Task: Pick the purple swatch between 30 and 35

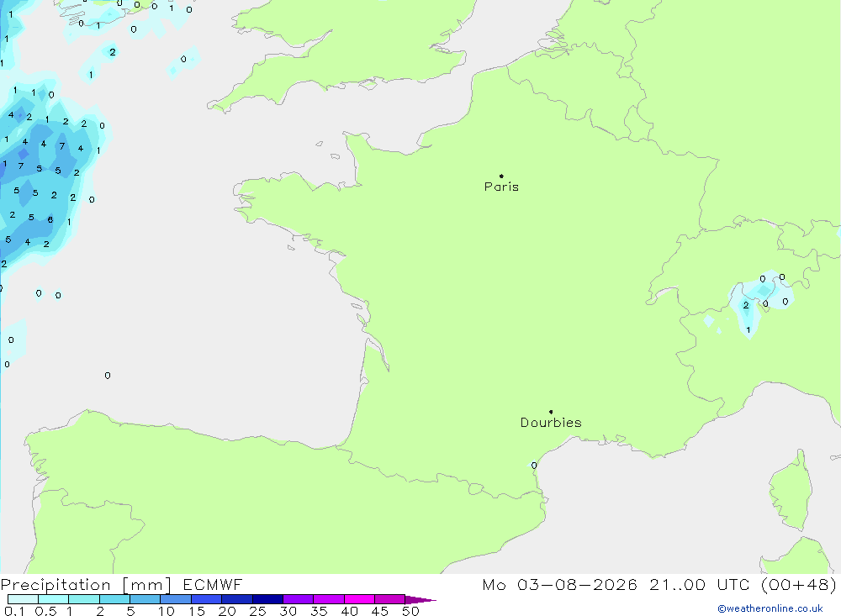Action: 299,599
